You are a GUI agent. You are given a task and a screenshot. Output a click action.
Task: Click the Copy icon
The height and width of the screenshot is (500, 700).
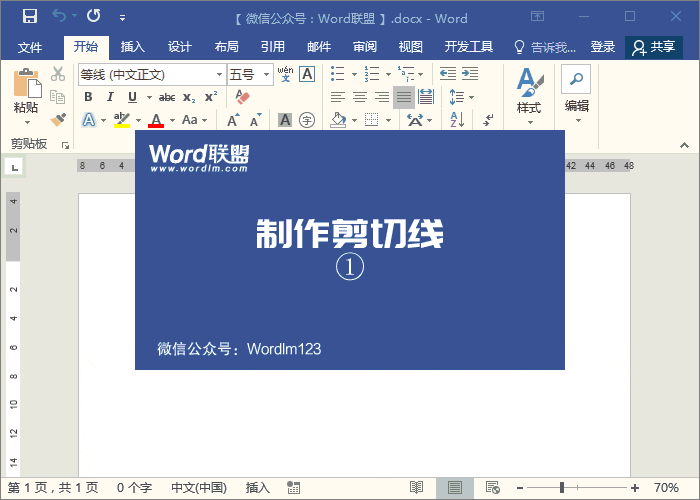click(x=58, y=96)
